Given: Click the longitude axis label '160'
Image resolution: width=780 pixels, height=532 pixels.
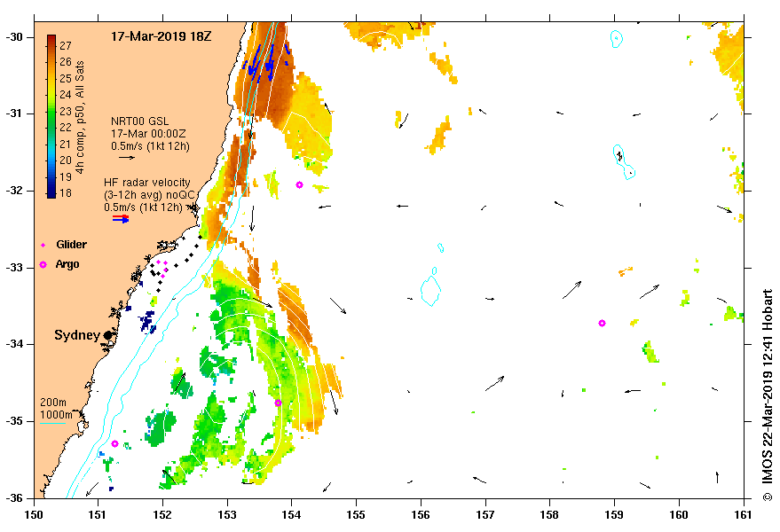Looking at the screenshot, I should tap(679, 514).
